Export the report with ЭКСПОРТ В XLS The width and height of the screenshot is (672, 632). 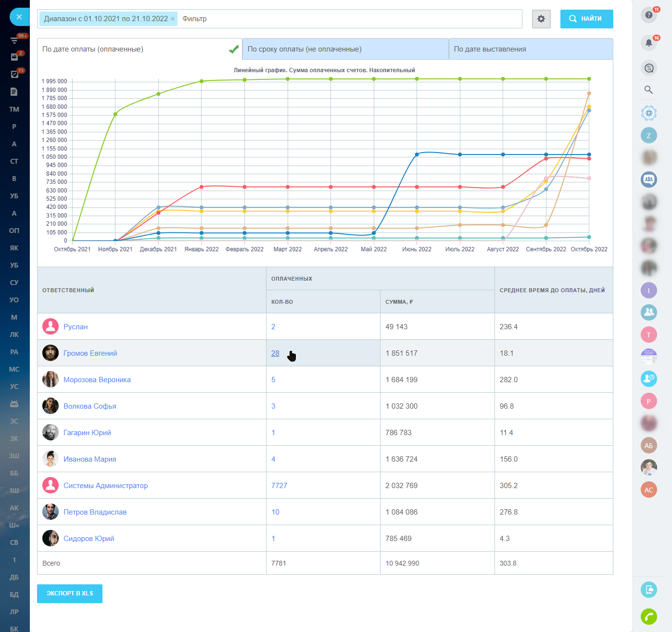pyautogui.click(x=70, y=593)
